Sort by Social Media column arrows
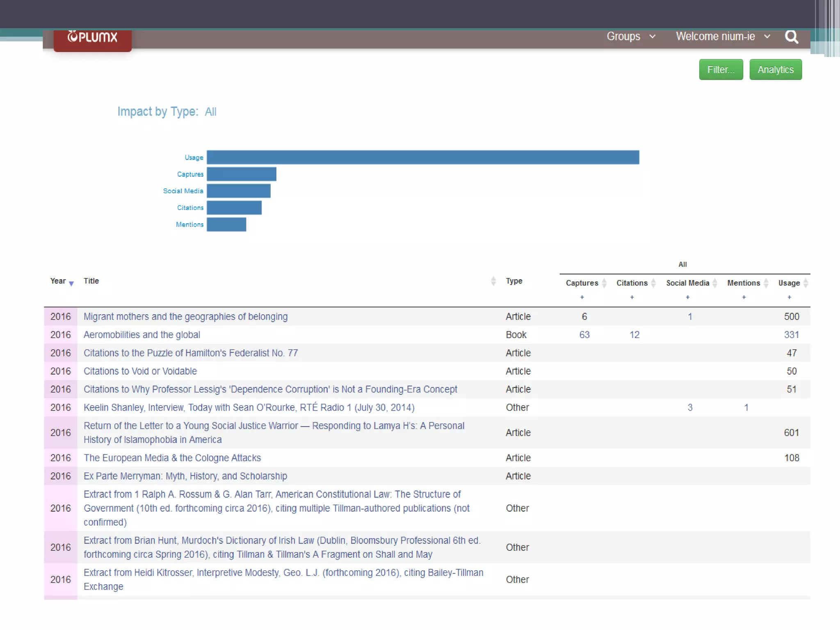 714,283
